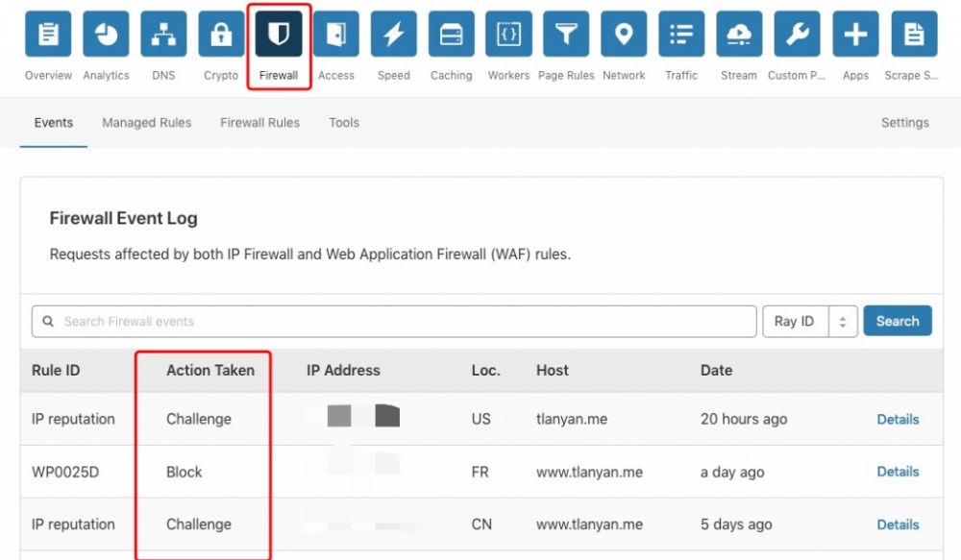Viewport: 961px width, 560px height.
Task: Focus the Search Firewall events field
Action: tap(394, 322)
